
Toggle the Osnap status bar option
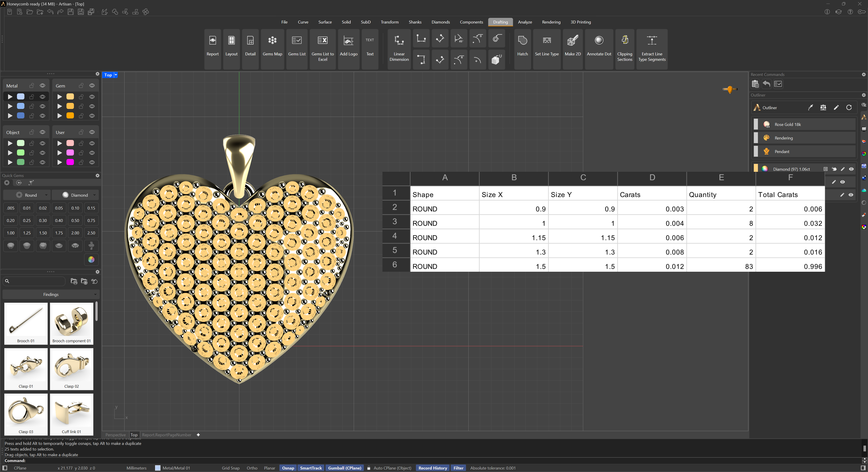tap(288, 468)
